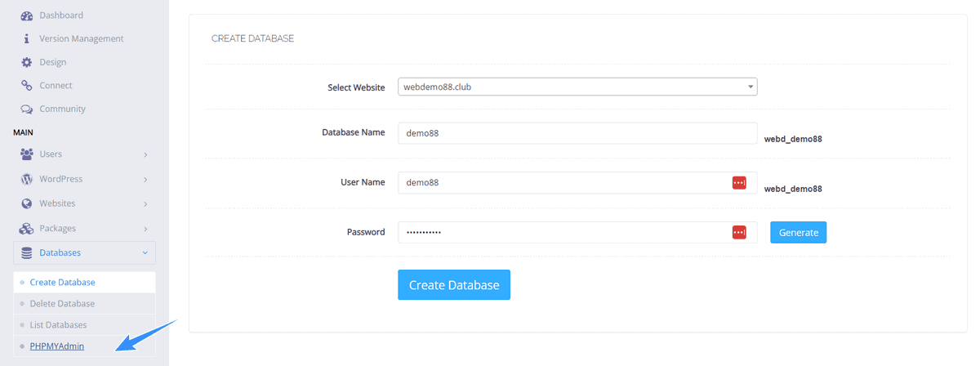This screenshot has height=366, width=980.
Task: Focus the Database Name input field
Action: click(577, 133)
